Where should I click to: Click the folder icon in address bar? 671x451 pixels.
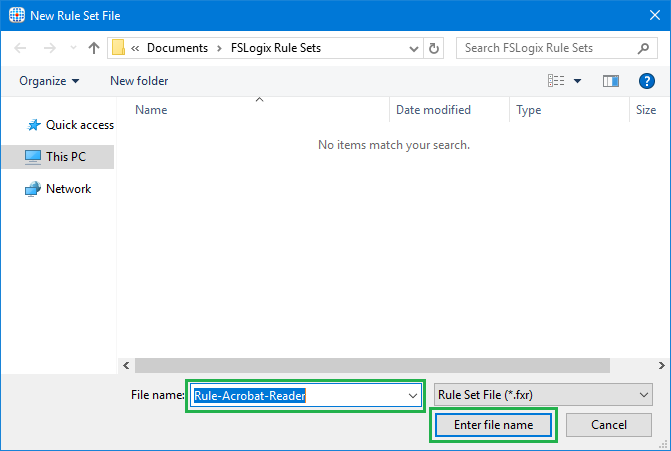tap(118, 47)
